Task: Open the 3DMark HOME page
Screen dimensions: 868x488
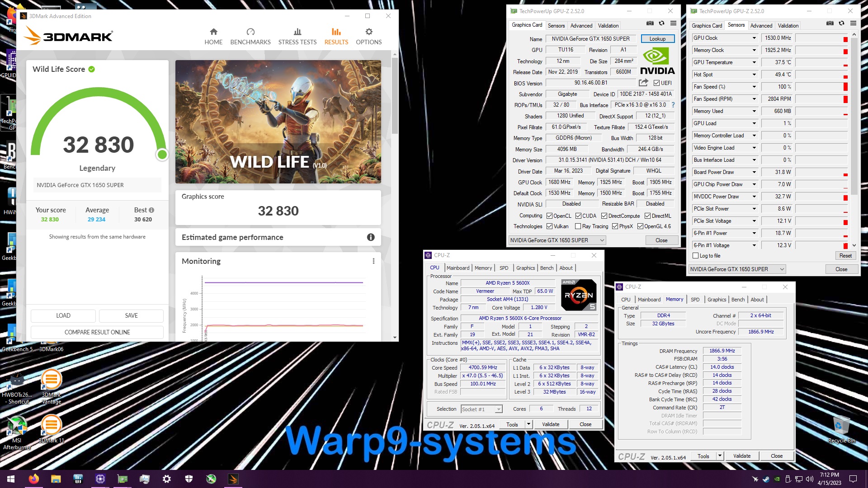Action: [x=213, y=37]
